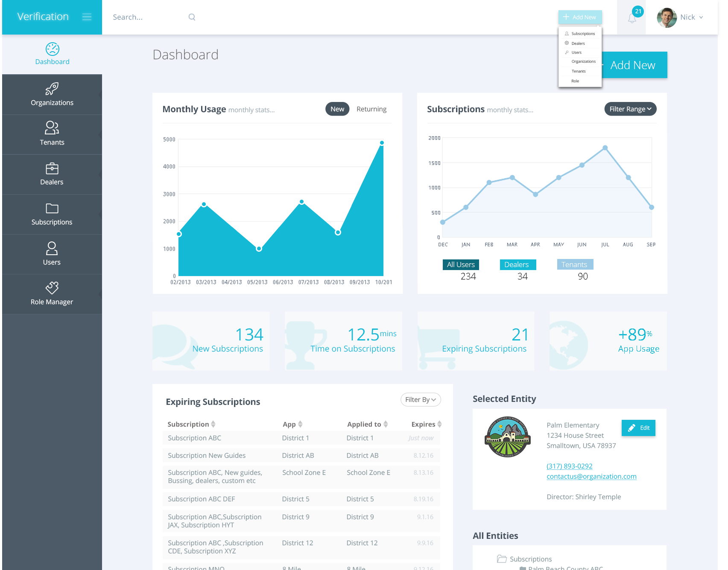Click District 12 in Applied to column
The height and width of the screenshot is (570, 728).
pyautogui.click(x=362, y=543)
